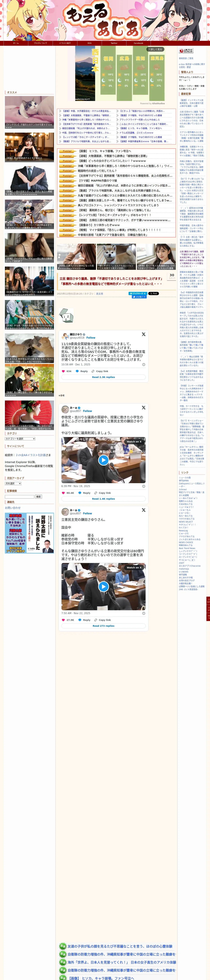The width and height of the screenshot is (210, 980).
Task: Open the 2ch全AAイラスト化計画 link
Action: pyautogui.click(x=30, y=455)
